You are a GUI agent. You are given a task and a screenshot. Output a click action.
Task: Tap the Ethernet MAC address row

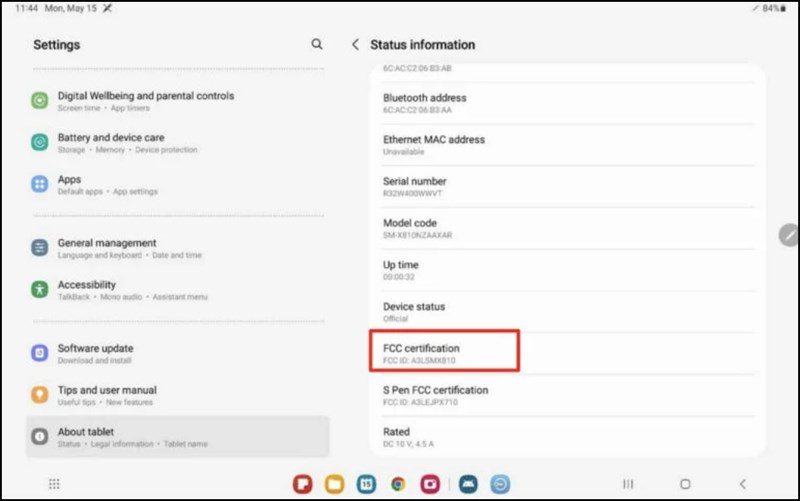tap(567, 145)
